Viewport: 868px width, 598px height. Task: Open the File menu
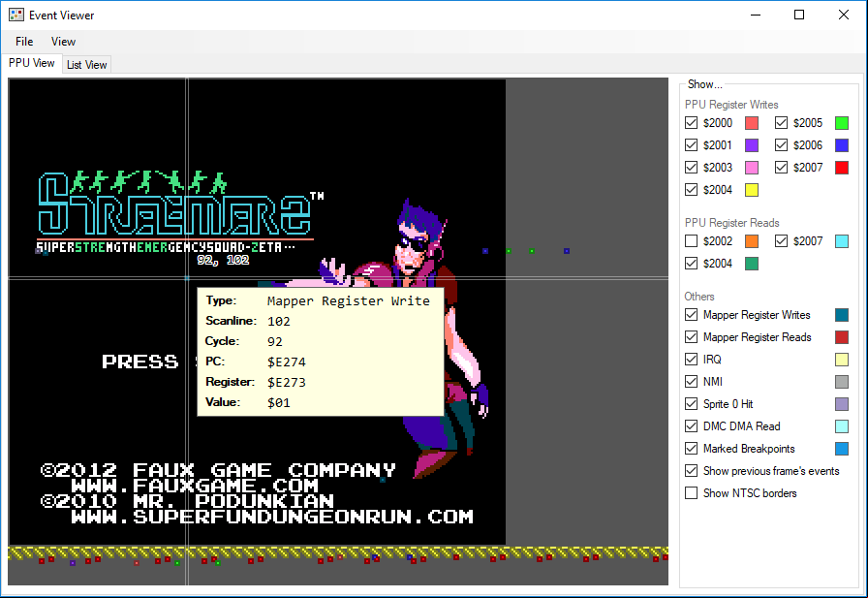coord(24,42)
